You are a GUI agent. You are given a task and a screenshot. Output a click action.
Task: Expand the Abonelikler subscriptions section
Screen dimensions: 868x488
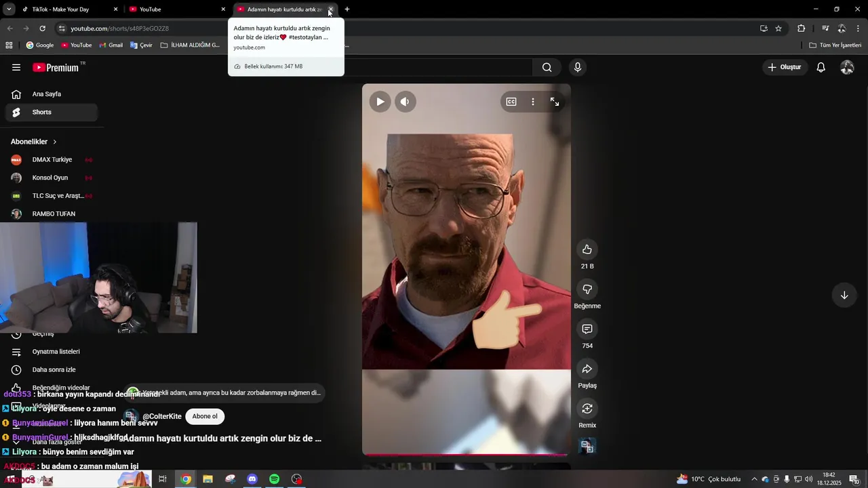click(x=34, y=142)
